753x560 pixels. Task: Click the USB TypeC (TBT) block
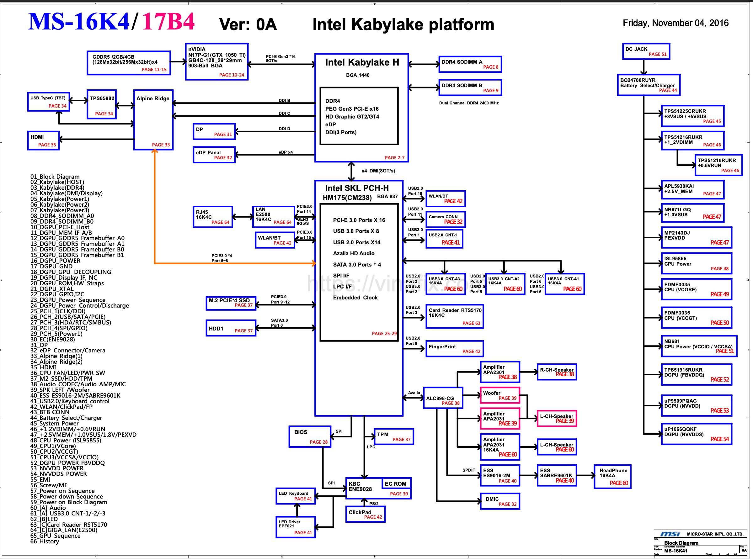tap(49, 102)
